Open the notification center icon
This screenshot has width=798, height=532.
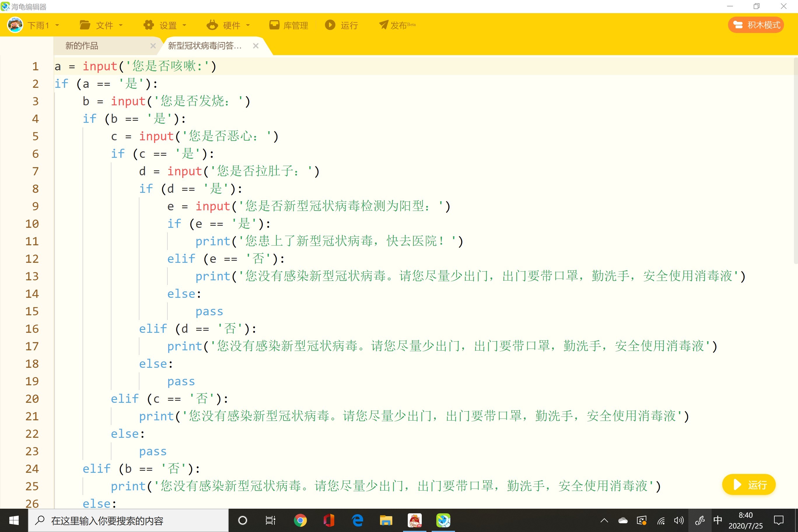tap(779, 520)
